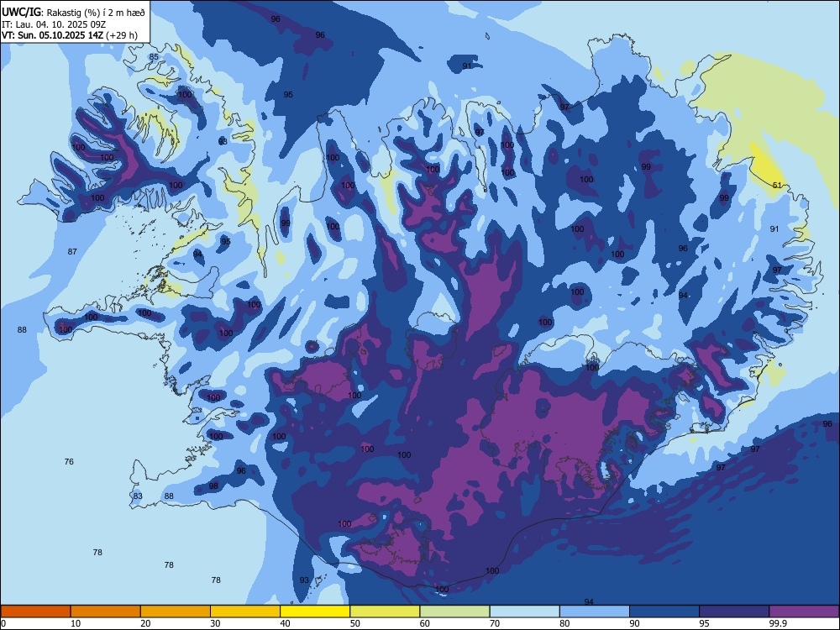Click the "51" value on the yellow patch
The image size is (840, 630).
click(777, 186)
